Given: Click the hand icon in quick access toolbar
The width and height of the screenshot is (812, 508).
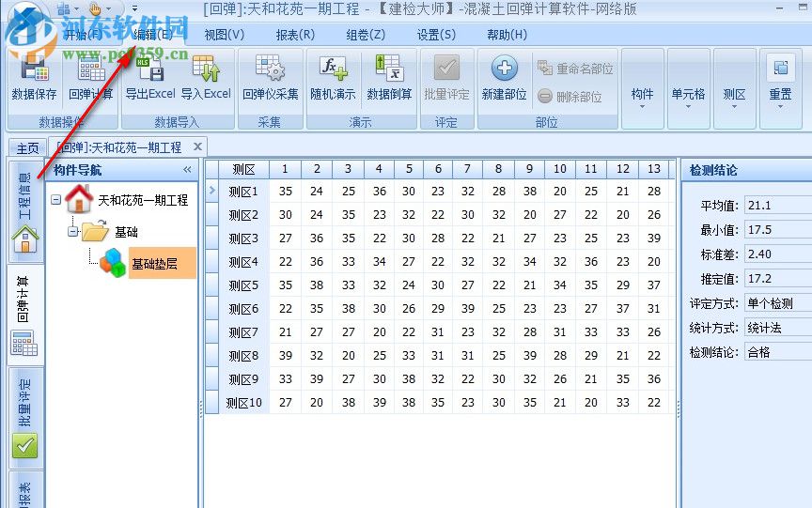Looking at the screenshot, I should point(95,8).
